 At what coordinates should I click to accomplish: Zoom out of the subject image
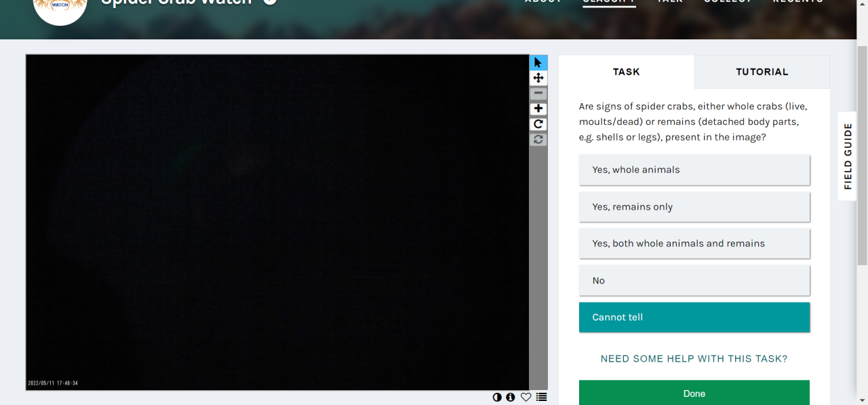[538, 93]
